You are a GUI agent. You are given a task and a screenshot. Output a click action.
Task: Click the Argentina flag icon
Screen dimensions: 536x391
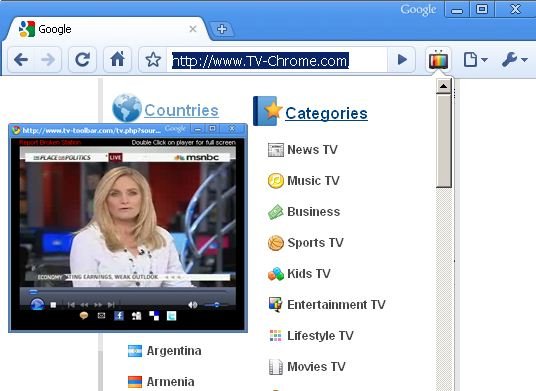point(135,351)
